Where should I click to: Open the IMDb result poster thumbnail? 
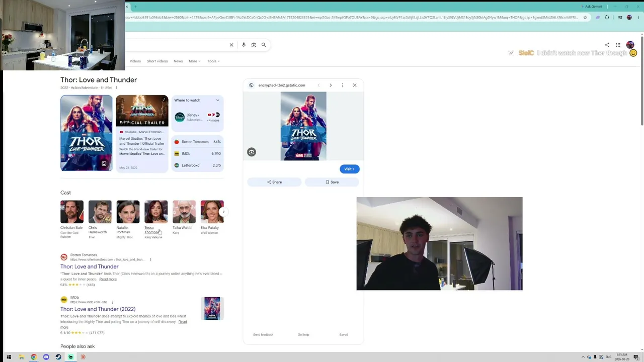(212, 308)
